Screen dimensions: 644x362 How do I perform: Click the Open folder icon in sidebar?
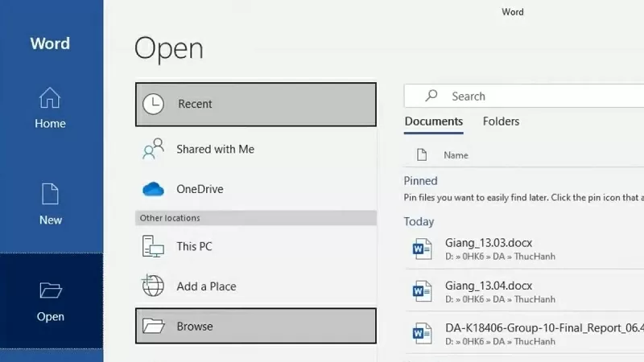[x=50, y=290]
